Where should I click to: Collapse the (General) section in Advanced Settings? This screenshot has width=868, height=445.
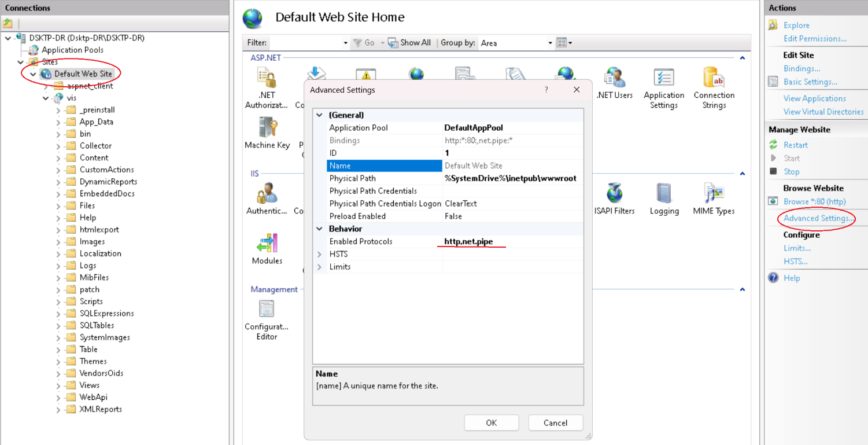(319, 115)
